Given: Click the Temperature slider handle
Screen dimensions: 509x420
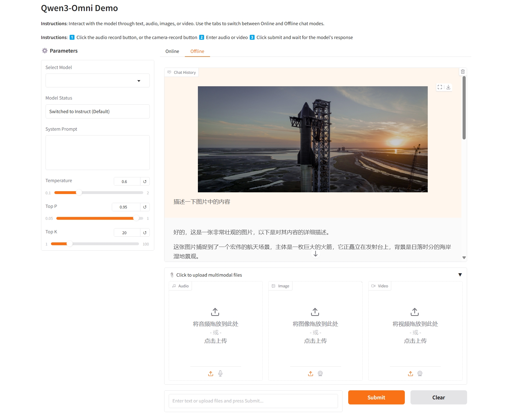Looking at the screenshot, I should (x=79, y=193).
